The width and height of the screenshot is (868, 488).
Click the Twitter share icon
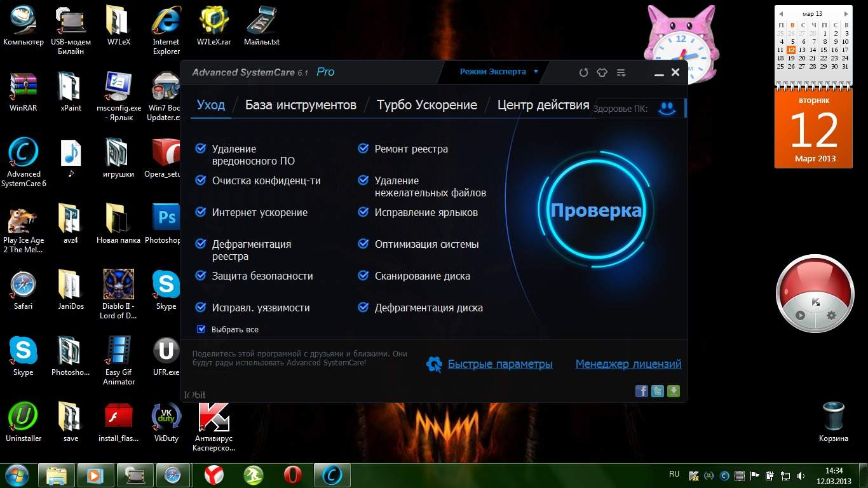[658, 391]
